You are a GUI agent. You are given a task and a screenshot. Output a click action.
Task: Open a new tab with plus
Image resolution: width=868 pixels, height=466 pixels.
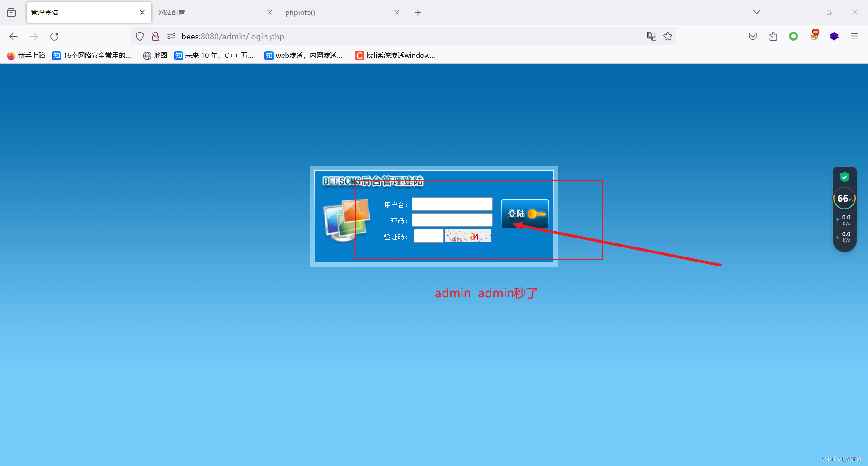(x=418, y=13)
